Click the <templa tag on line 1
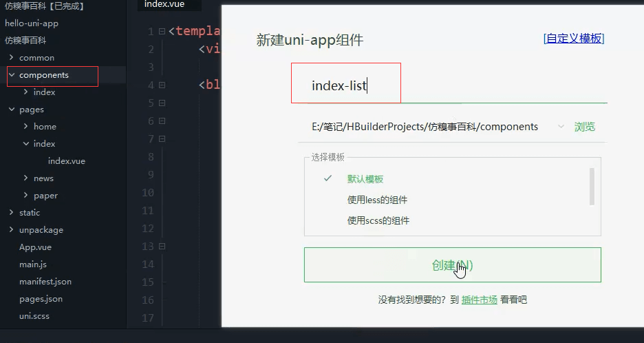 (x=195, y=31)
